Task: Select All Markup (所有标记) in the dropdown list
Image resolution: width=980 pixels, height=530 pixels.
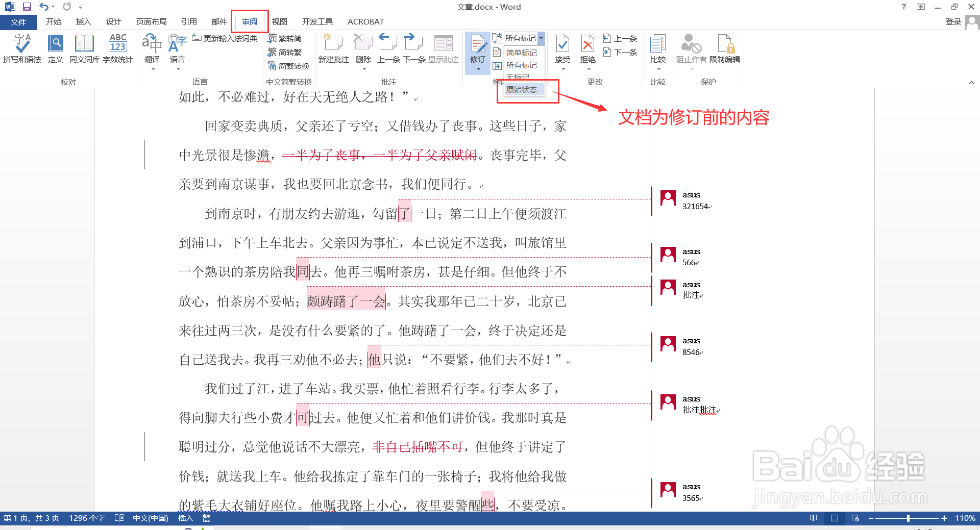Action: (x=522, y=65)
